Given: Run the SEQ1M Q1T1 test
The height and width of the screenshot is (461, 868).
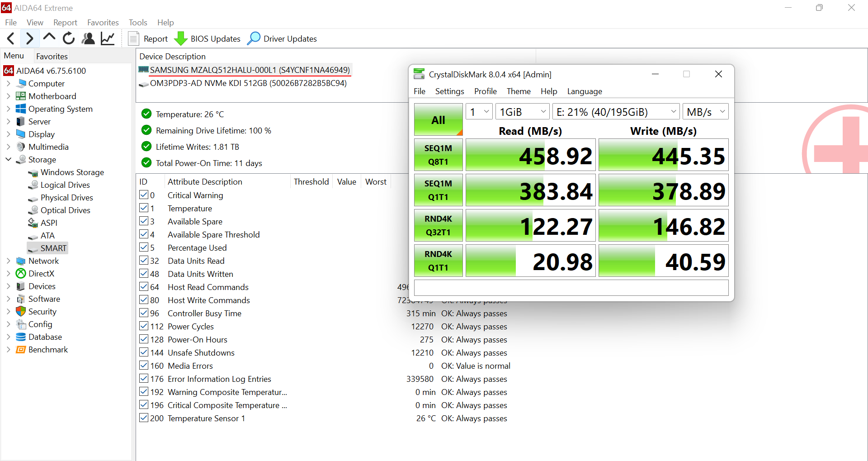Looking at the screenshot, I should click(x=439, y=190).
